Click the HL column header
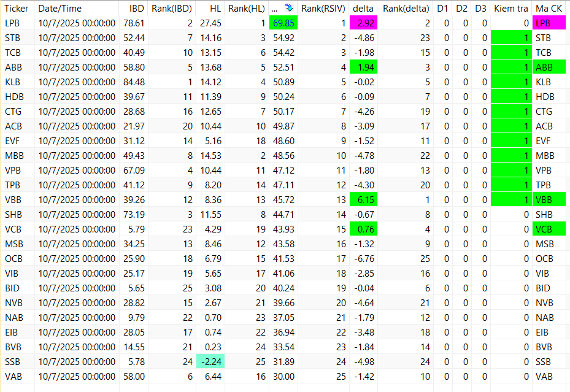570x392 pixels. point(210,9)
